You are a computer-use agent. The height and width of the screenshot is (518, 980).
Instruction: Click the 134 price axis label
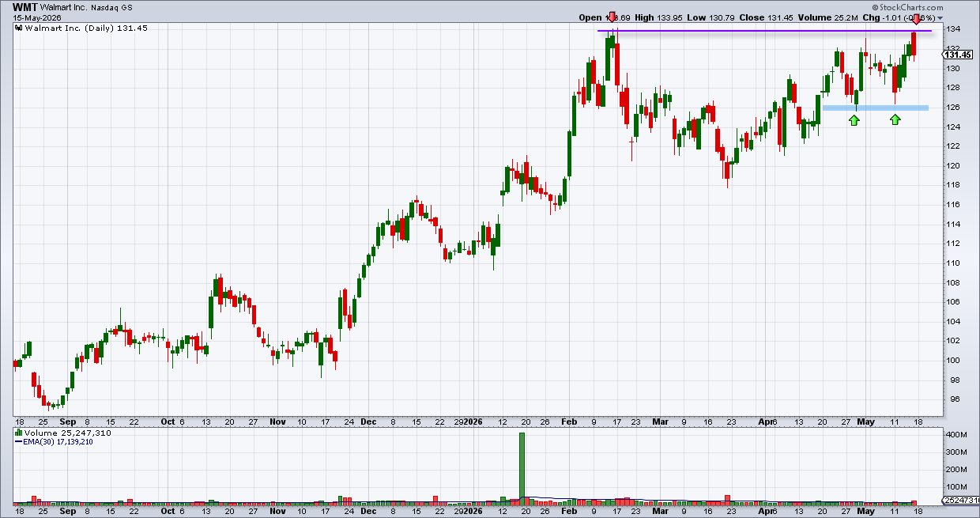coord(953,30)
